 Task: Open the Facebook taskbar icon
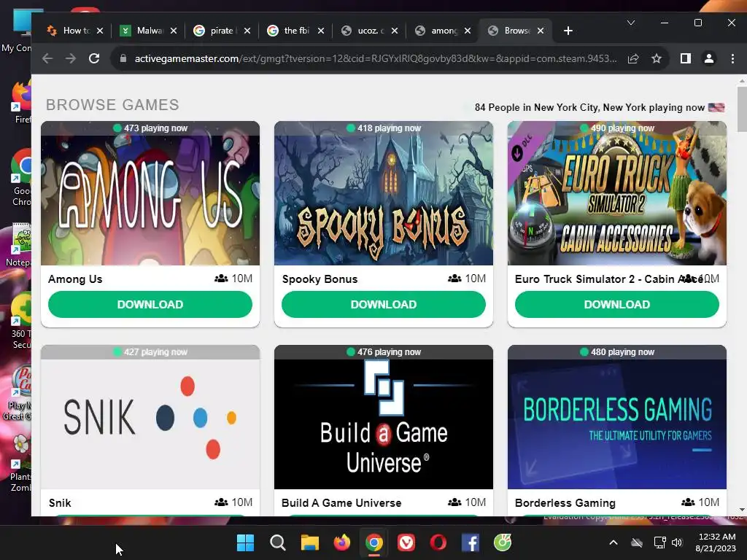(x=471, y=542)
